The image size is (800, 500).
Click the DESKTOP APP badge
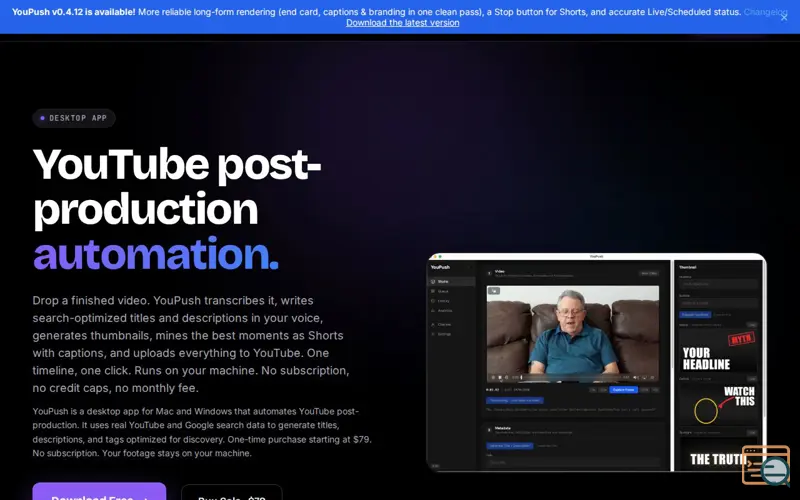point(74,118)
